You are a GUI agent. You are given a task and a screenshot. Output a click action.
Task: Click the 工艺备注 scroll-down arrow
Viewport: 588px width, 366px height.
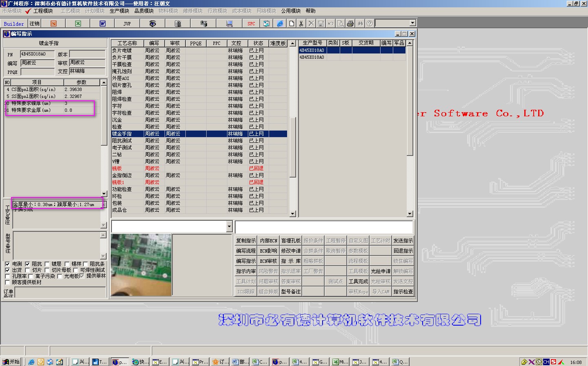[x=103, y=225]
